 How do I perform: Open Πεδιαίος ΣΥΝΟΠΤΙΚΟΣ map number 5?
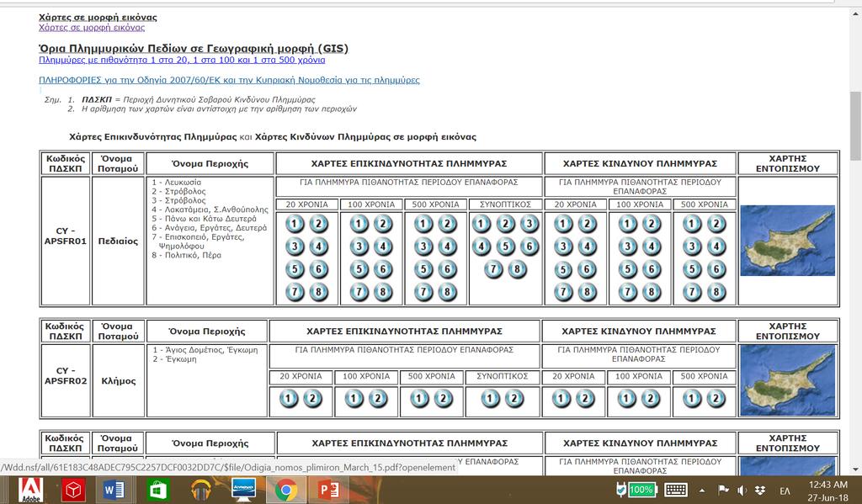tap(505, 247)
